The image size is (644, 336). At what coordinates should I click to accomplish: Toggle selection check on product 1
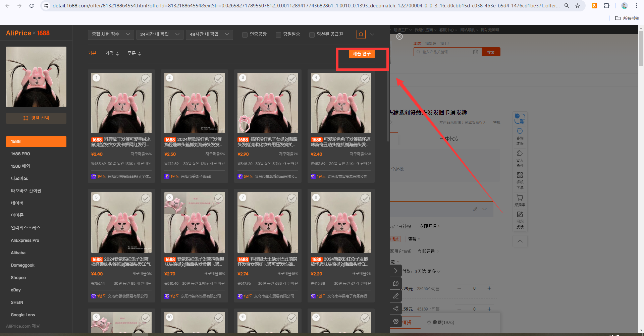tap(146, 78)
